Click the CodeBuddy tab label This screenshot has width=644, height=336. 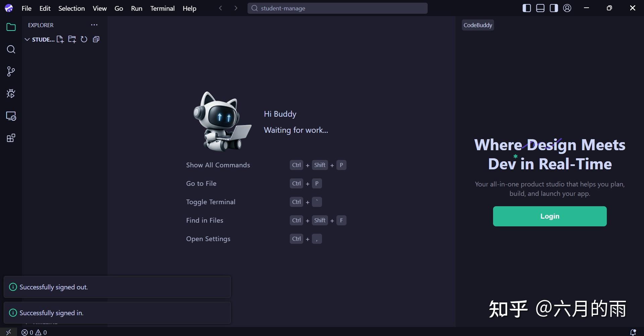coord(478,25)
